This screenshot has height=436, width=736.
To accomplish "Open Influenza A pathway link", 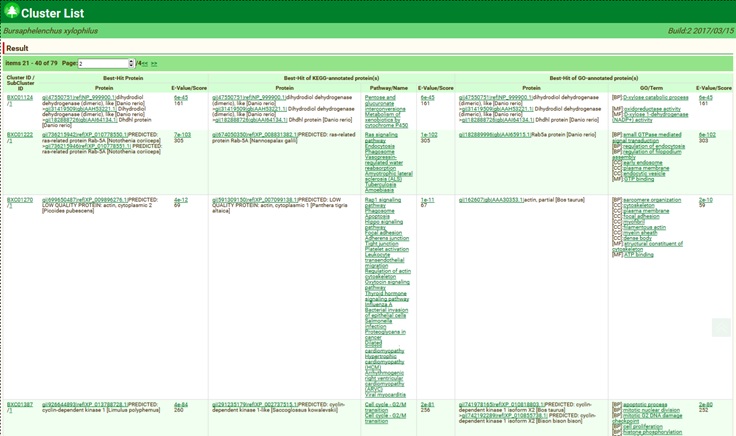I will [378, 305].
